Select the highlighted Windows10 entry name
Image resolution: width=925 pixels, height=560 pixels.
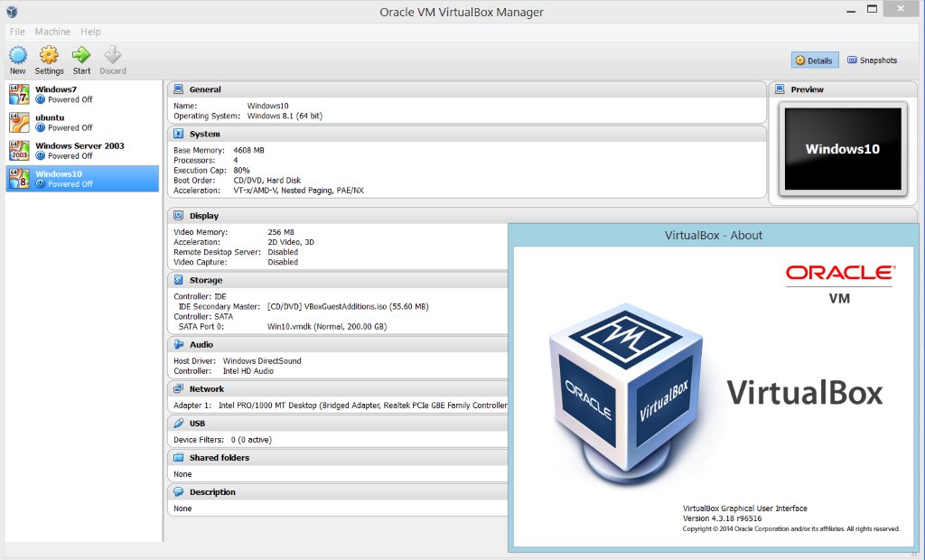coord(59,173)
